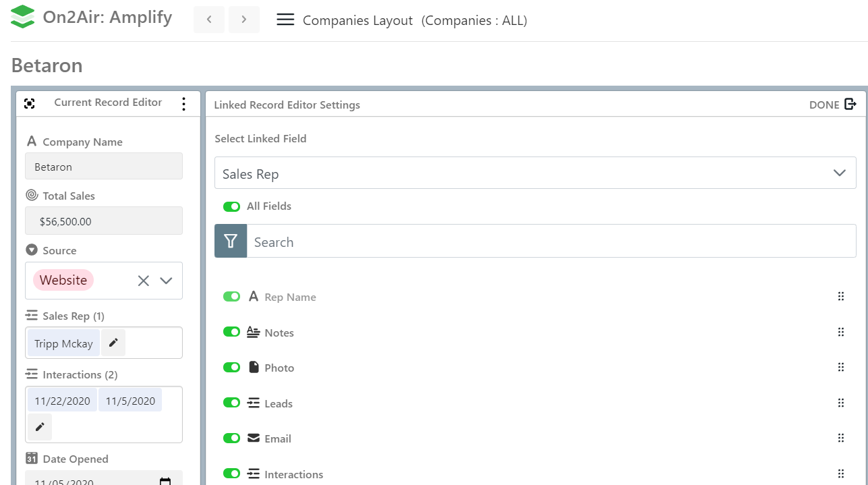The width and height of the screenshot is (868, 485).
Task: Open the Source dropdown chevron
Action: (167, 281)
